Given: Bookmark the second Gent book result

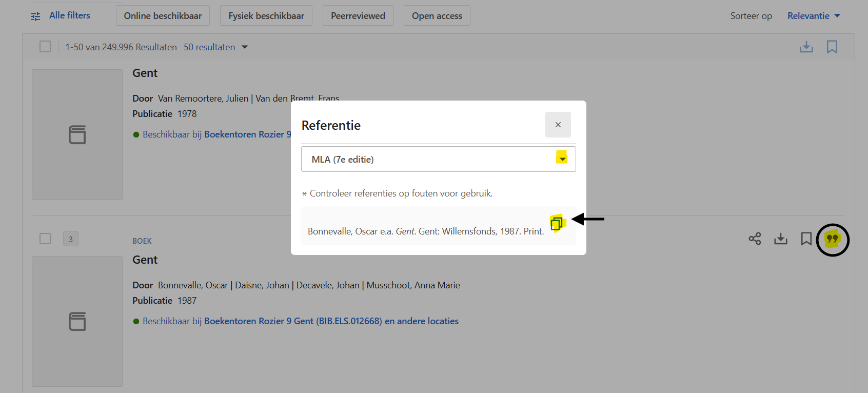Looking at the screenshot, I should 806,239.
